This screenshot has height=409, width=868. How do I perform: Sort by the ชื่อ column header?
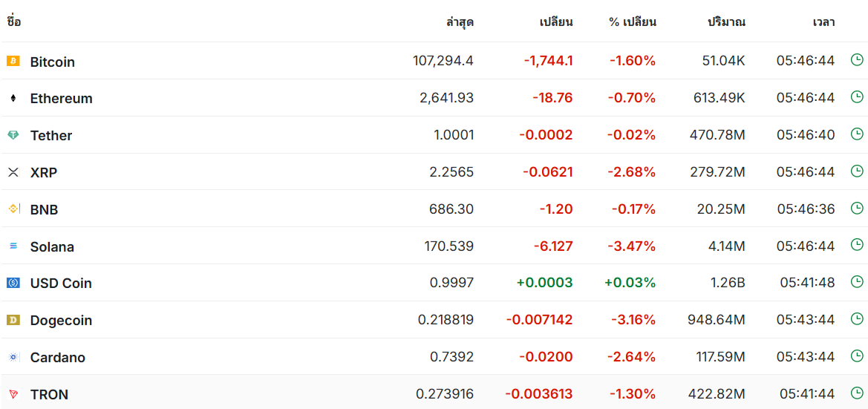tap(14, 22)
